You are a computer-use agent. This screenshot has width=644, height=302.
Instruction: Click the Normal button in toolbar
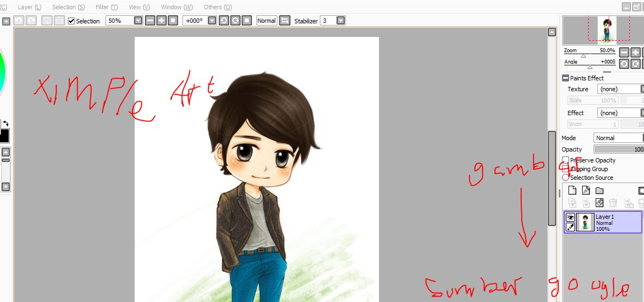[x=267, y=21]
